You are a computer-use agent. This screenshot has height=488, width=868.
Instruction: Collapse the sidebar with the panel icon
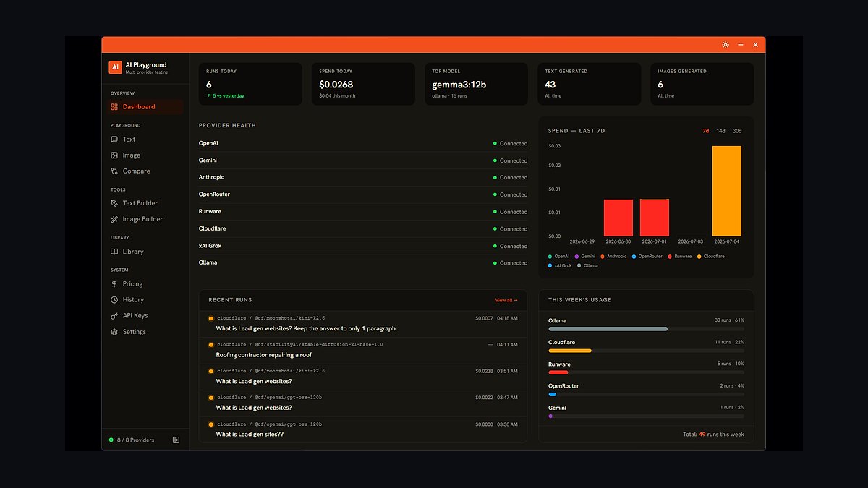point(176,440)
